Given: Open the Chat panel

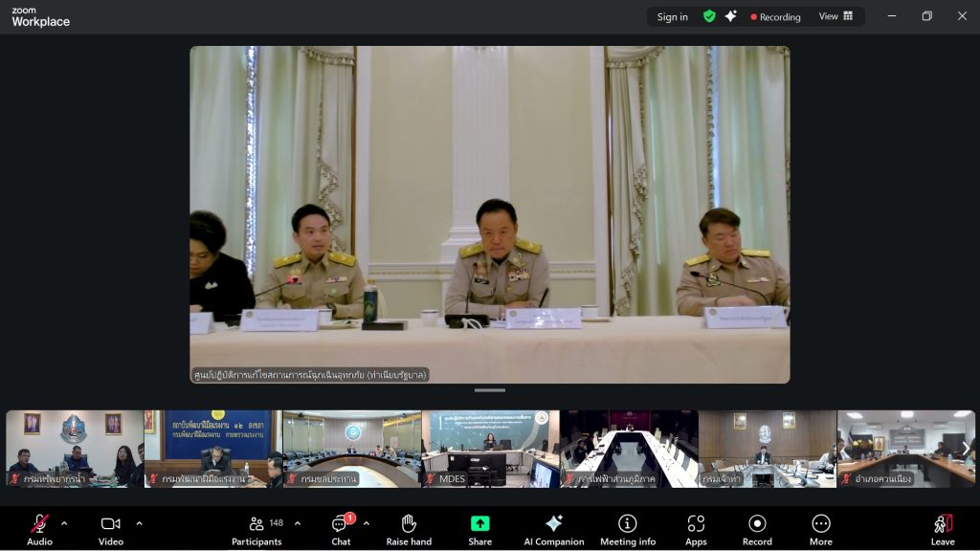Looking at the screenshot, I should pyautogui.click(x=341, y=529).
